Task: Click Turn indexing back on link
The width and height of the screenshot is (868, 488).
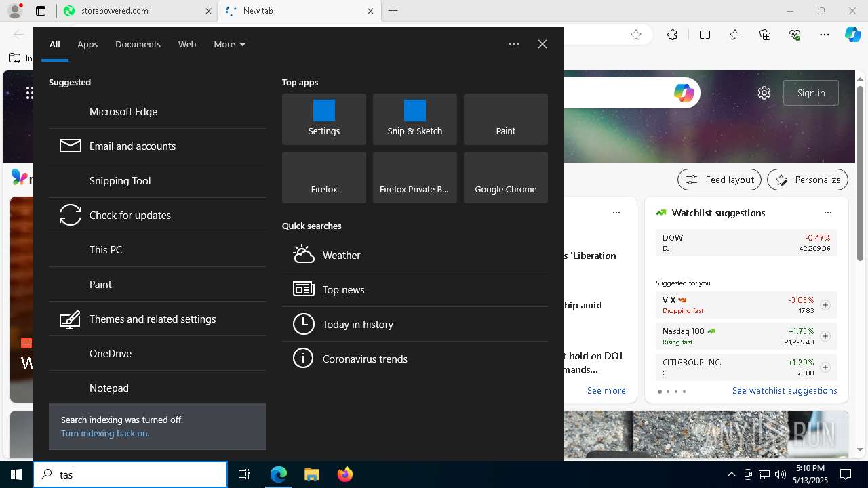Action: pyautogui.click(x=105, y=433)
